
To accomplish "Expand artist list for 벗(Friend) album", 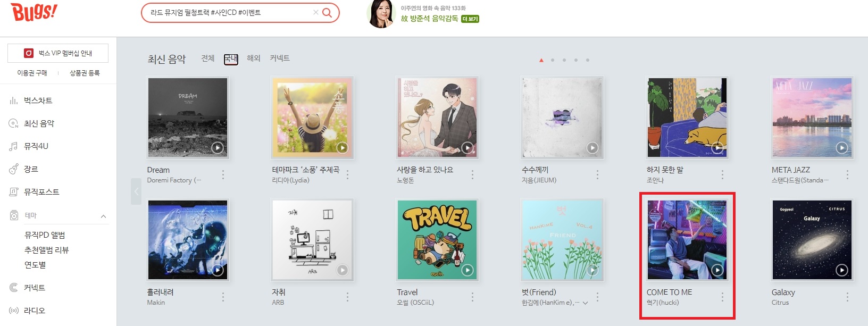I will tap(585, 303).
